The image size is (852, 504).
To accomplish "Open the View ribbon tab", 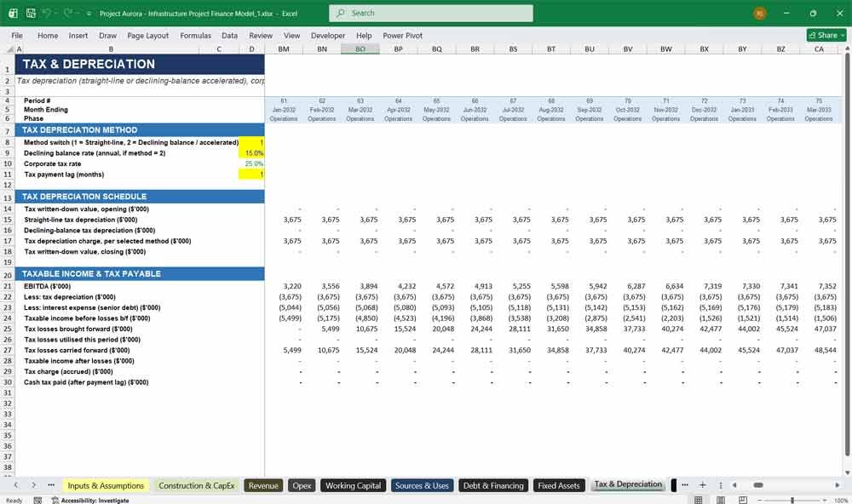I will tap(291, 35).
